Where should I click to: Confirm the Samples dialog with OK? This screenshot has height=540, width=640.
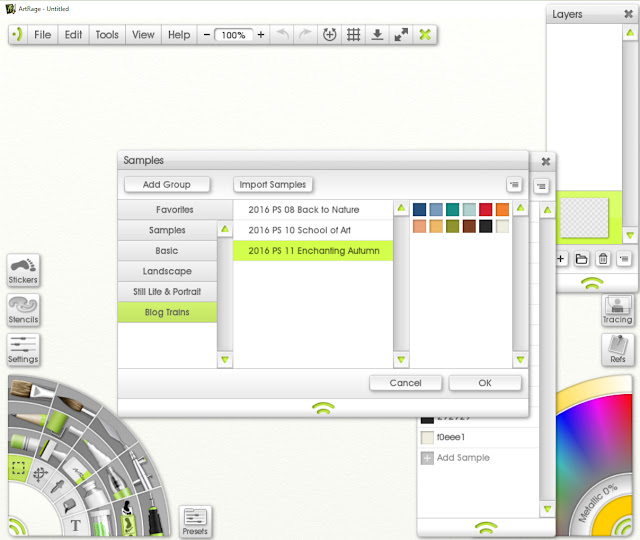coord(485,383)
